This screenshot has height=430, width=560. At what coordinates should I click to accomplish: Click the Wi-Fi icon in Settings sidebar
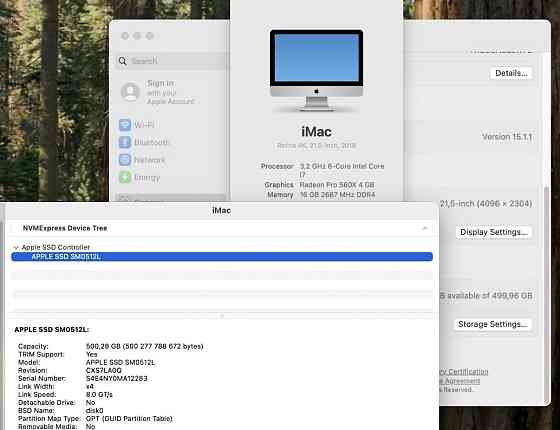coord(125,125)
